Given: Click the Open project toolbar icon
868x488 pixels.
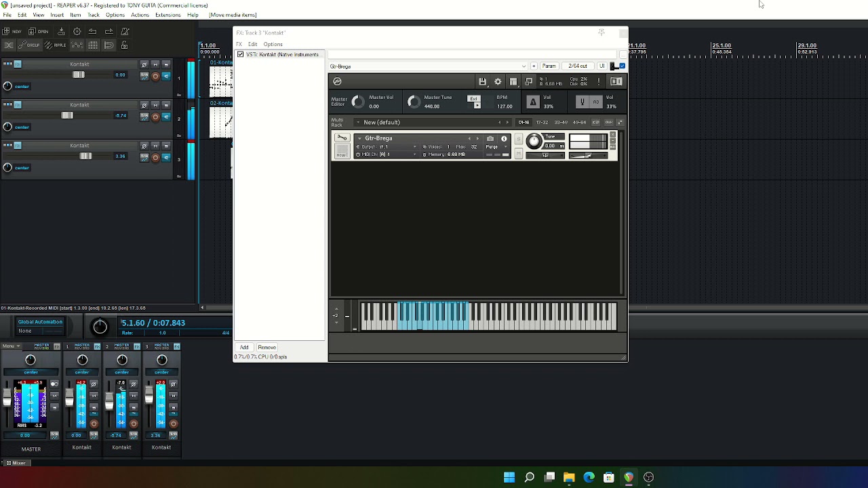Looking at the screenshot, I should click(39, 31).
